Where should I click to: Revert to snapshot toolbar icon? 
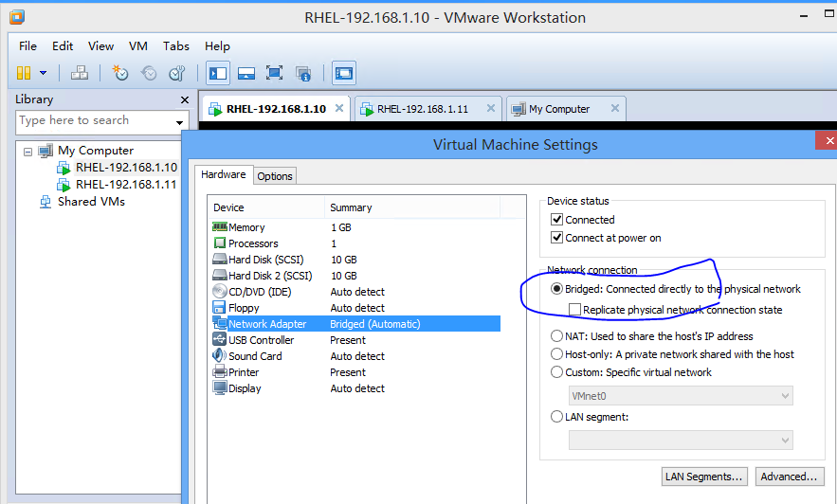[x=149, y=73]
